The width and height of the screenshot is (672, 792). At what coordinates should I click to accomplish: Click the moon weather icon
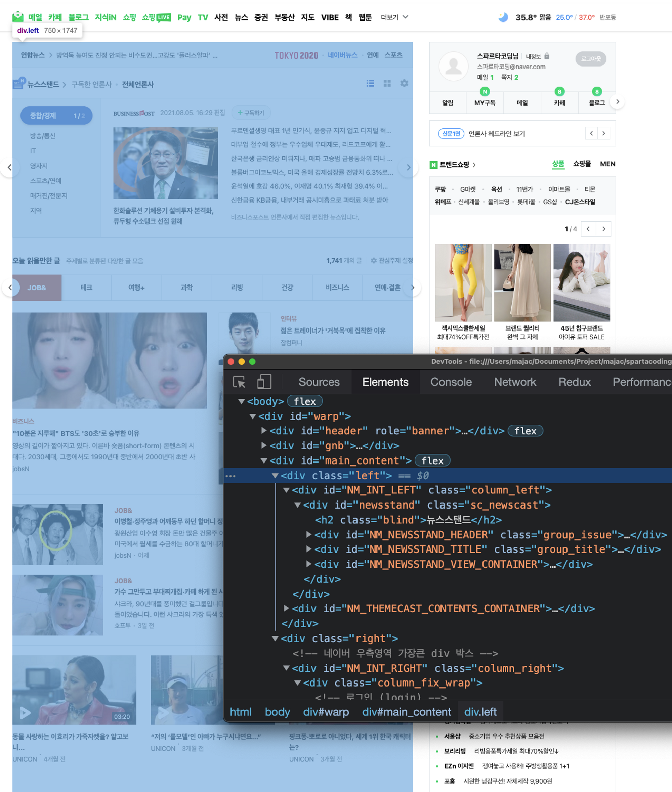503,17
